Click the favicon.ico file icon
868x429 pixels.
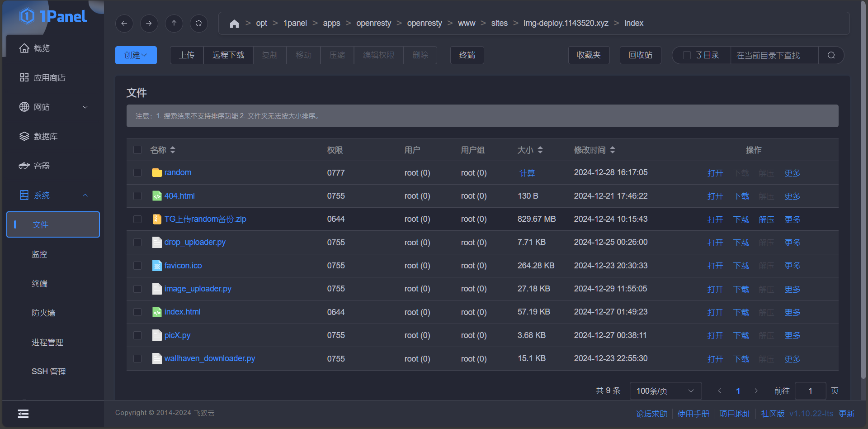(157, 266)
